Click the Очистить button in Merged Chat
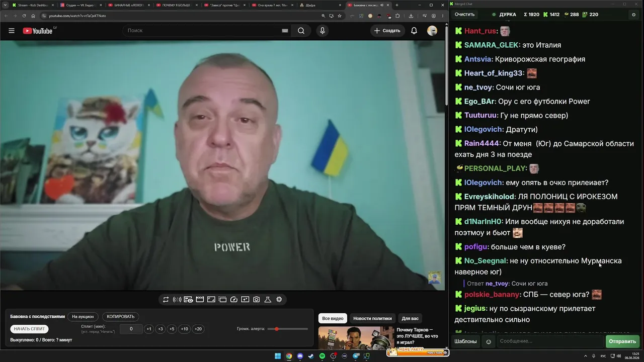This screenshot has height=362, width=644. tap(465, 15)
